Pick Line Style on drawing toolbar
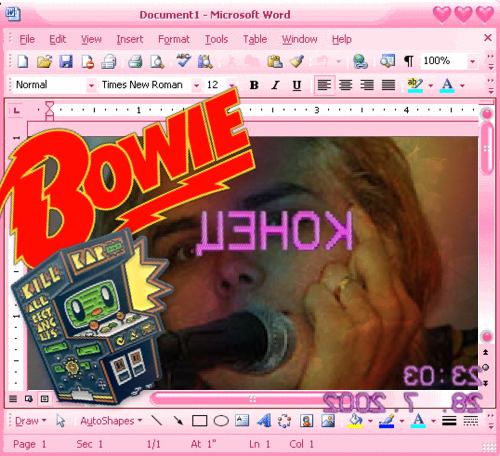Image resolution: width=500 pixels, height=456 pixels. (x=449, y=421)
